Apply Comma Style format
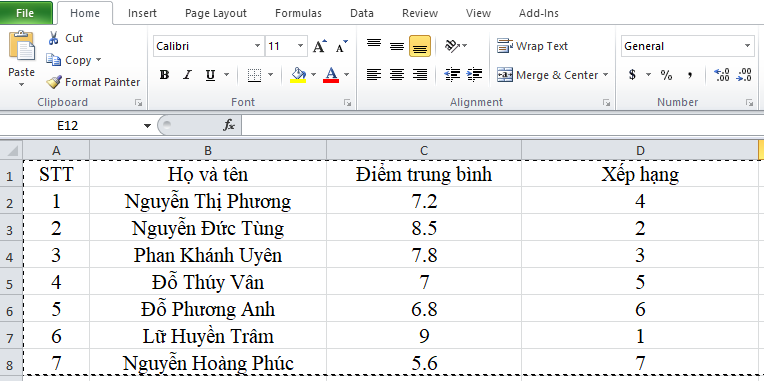Image resolution: width=764 pixels, height=381 pixels. coord(689,75)
